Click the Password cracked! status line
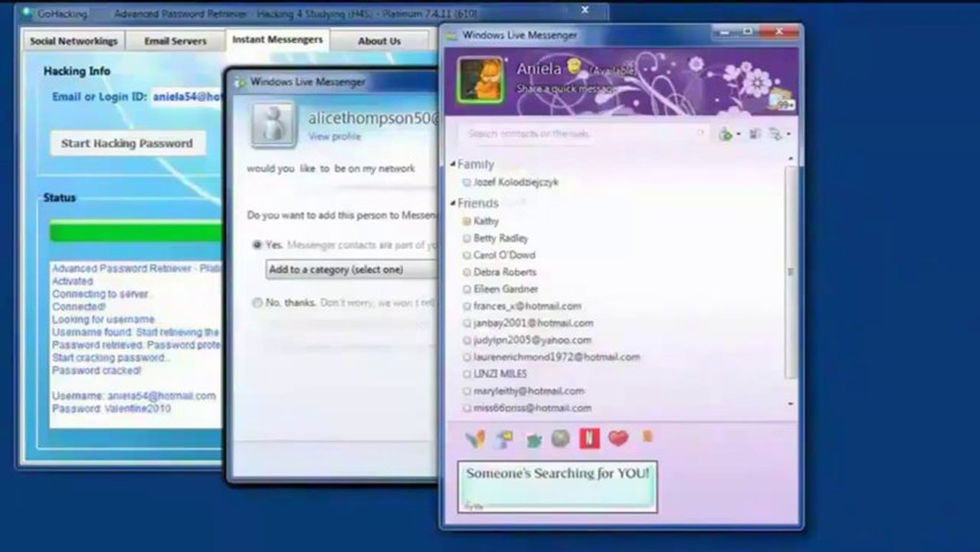980x552 pixels. pos(97,370)
